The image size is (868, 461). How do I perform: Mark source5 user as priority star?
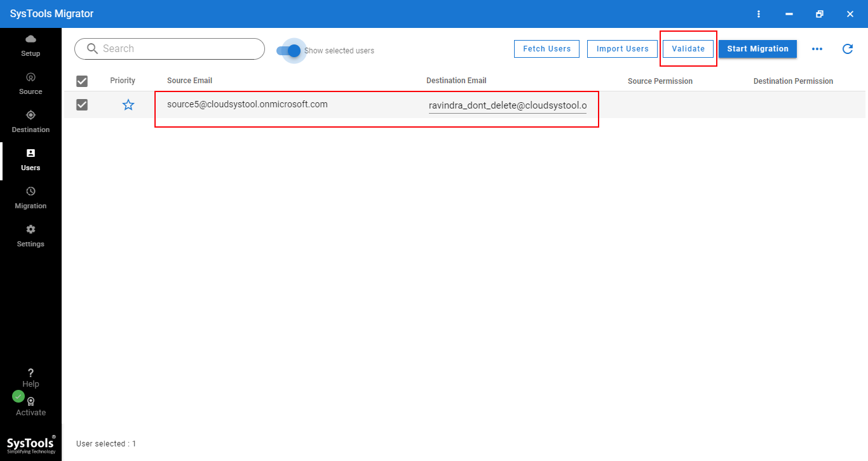128,105
